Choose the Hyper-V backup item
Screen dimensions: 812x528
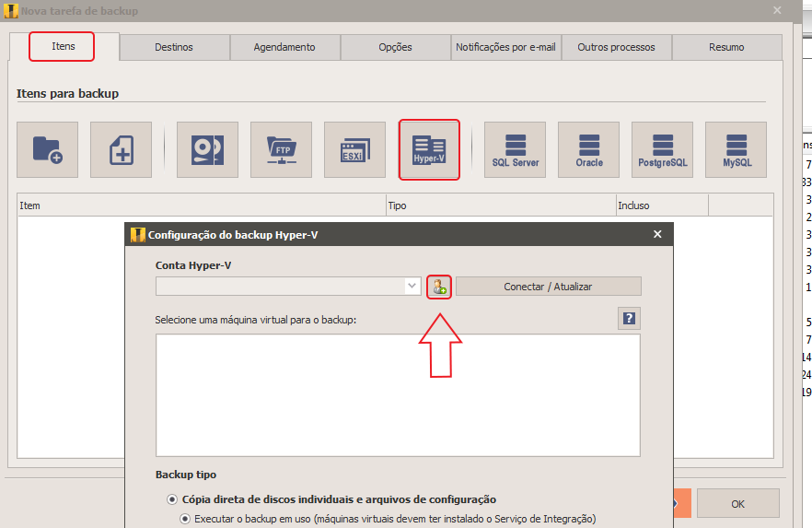(429, 150)
